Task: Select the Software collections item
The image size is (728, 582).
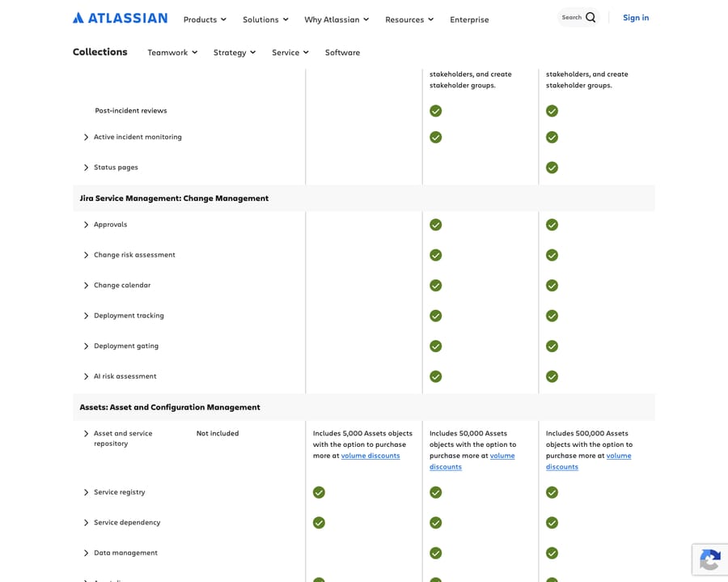Action: (x=342, y=53)
